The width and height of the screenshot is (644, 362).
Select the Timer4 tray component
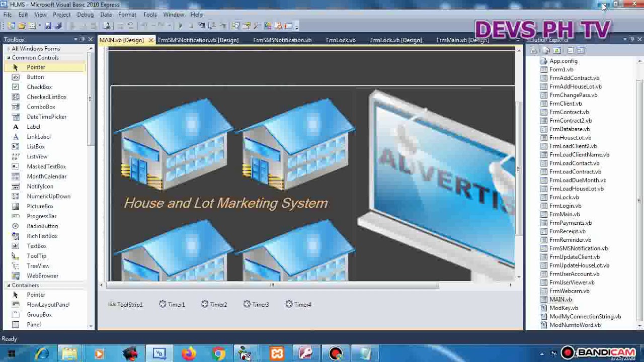[298, 304]
